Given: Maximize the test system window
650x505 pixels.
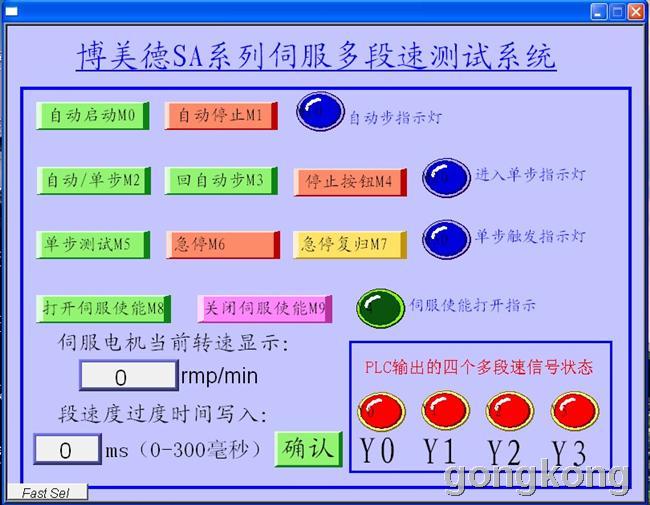Looking at the screenshot, I should 617,12.
